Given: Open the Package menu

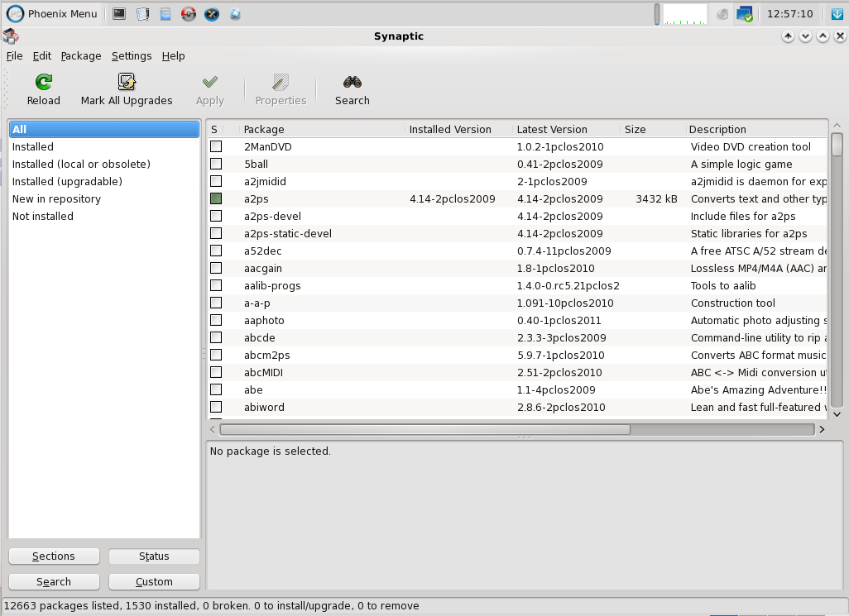Looking at the screenshot, I should click(81, 56).
